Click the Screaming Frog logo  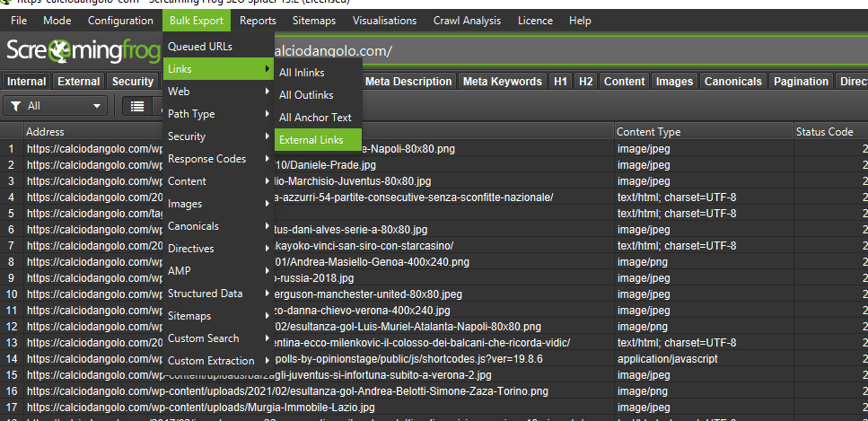(81, 51)
